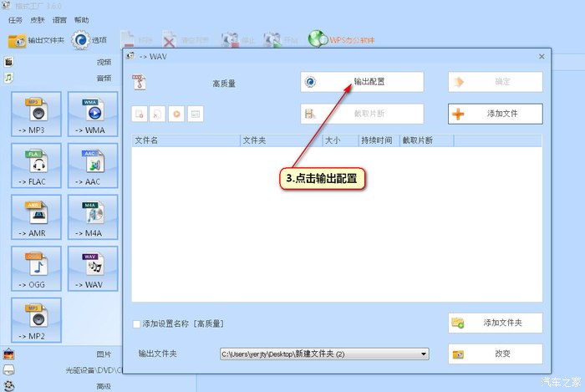Open the 任务 menu
This screenshot has height=392, width=585.
(15, 20)
